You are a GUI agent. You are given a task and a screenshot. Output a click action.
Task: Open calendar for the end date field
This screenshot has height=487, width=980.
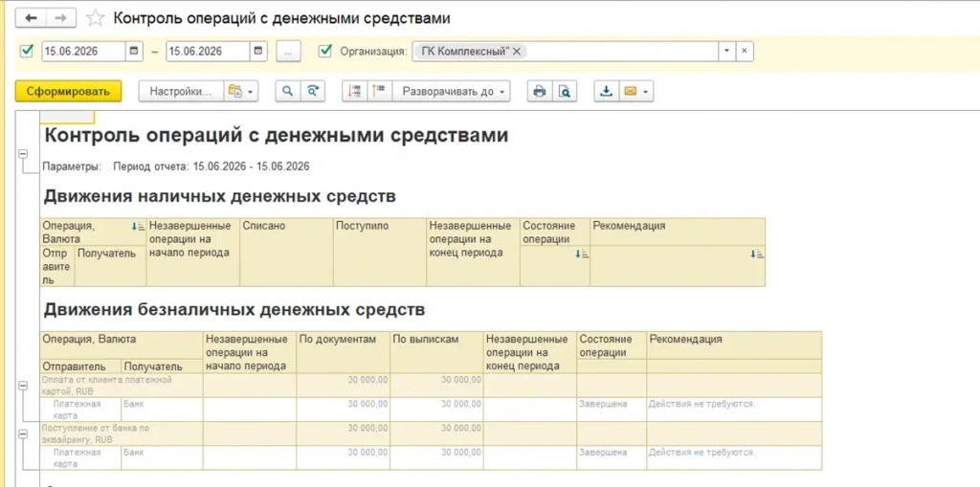(258, 52)
